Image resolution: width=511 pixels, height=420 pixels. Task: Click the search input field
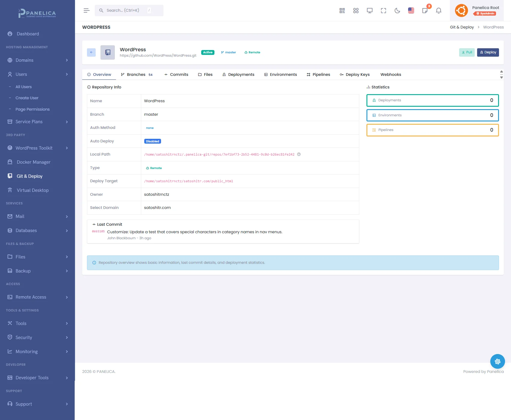click(x=129, y=10)
